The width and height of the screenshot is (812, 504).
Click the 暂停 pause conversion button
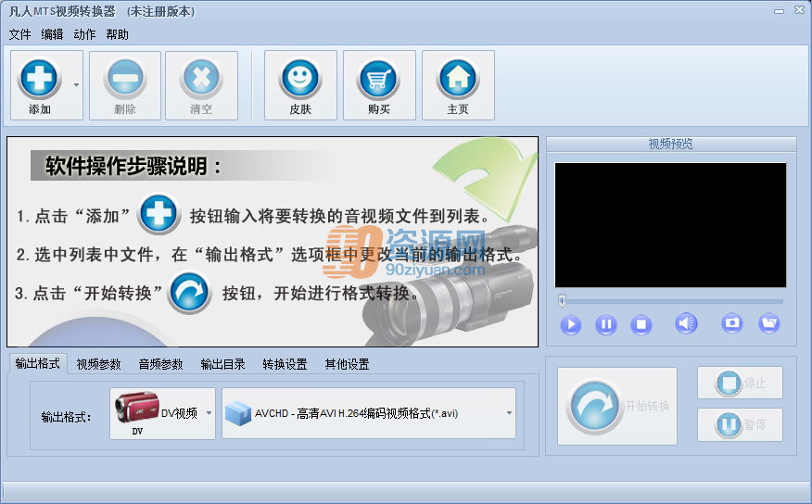740,424
